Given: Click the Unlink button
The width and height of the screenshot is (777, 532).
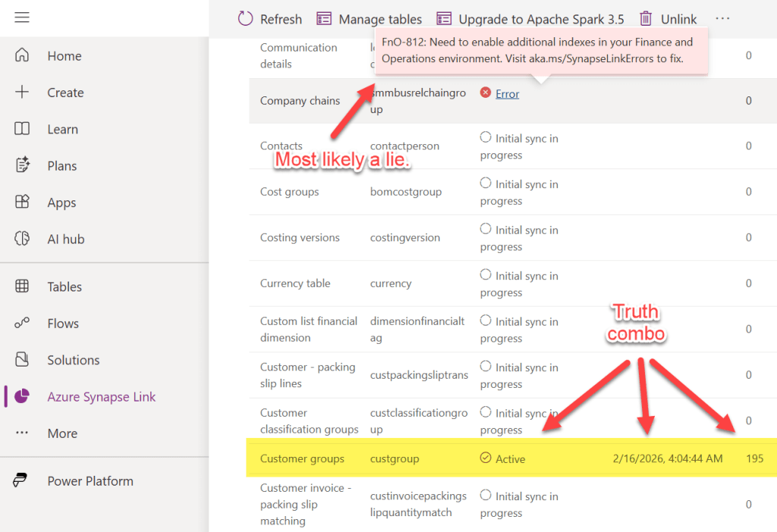Looking at the screenshot, I should [x=668, y=19].
